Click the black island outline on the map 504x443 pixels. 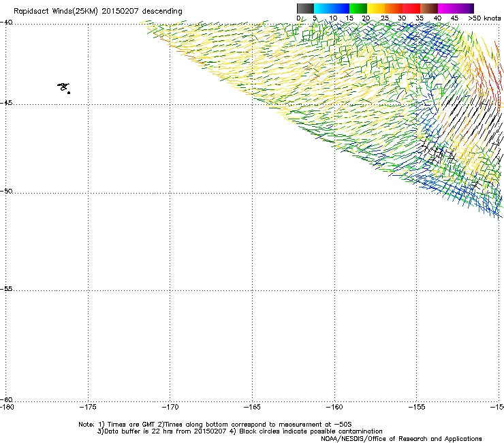click(63, 87)
